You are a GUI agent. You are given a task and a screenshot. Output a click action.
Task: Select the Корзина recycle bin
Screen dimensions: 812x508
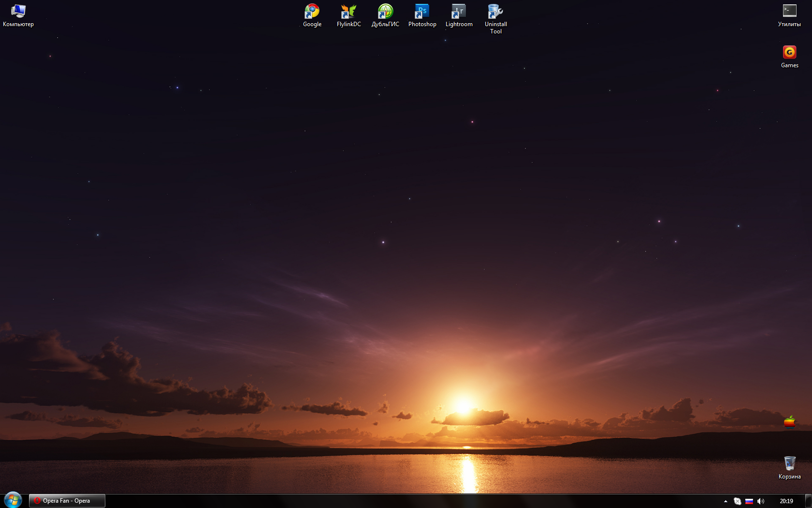[789, 468]
